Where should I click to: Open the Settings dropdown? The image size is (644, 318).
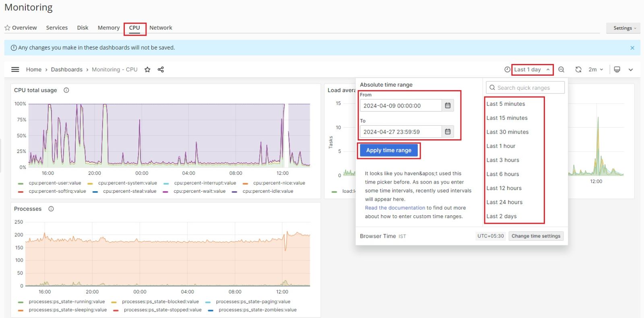point(624,28)
